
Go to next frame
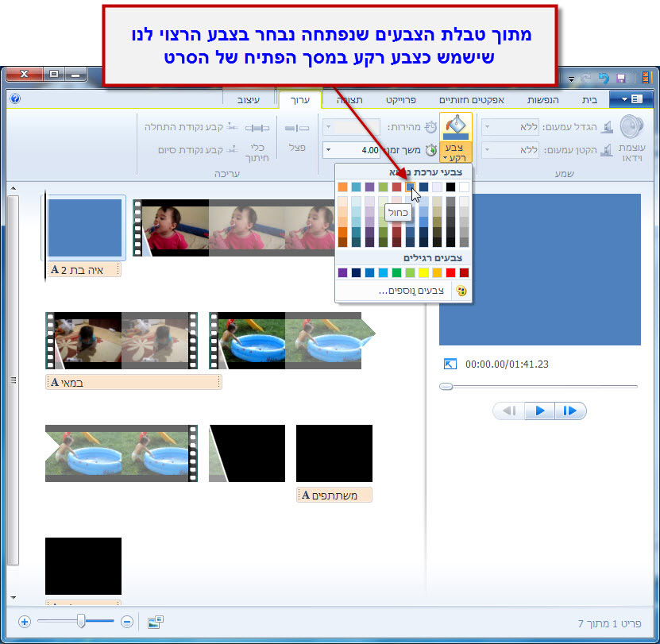click(x=570, y=411)
